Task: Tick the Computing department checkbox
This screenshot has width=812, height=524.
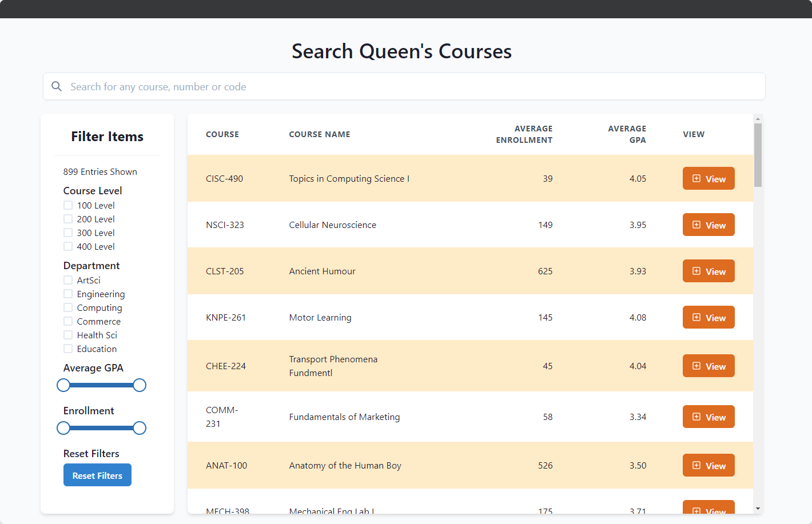Action: [x=68, y=307]
